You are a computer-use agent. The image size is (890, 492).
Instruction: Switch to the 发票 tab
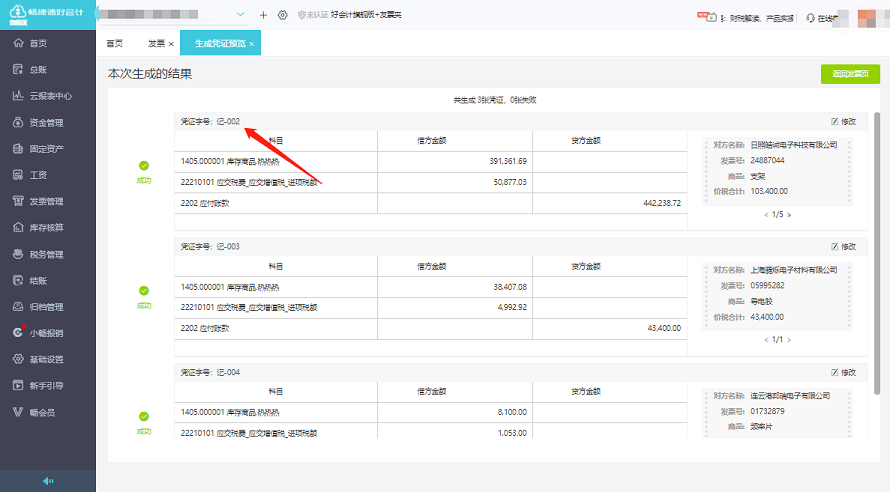click(x=156, y=43)
